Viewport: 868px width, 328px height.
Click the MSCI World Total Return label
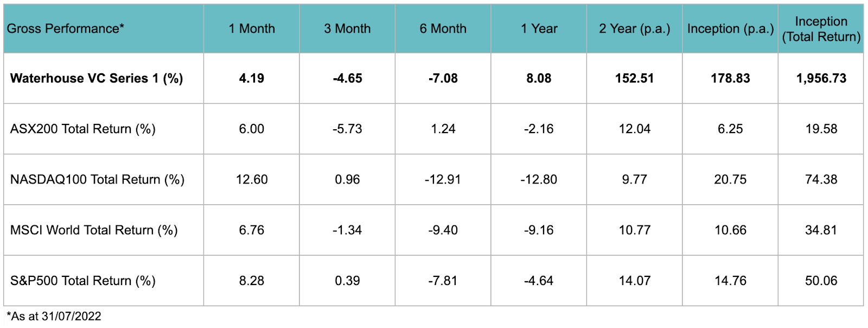tap(94, 230)
